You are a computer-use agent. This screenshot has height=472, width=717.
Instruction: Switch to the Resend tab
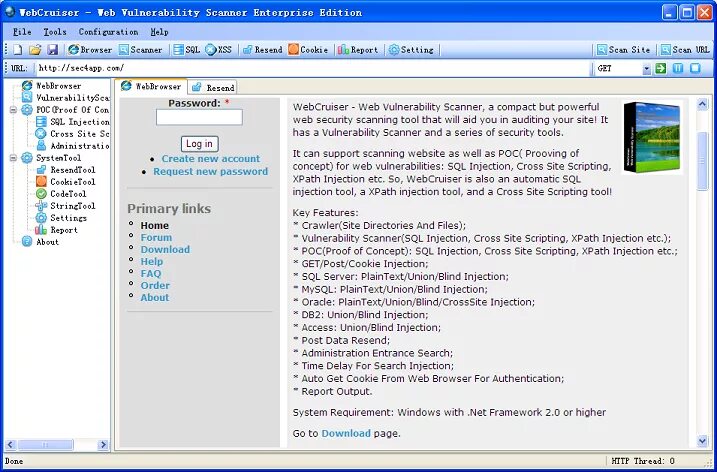pos(213,87)
